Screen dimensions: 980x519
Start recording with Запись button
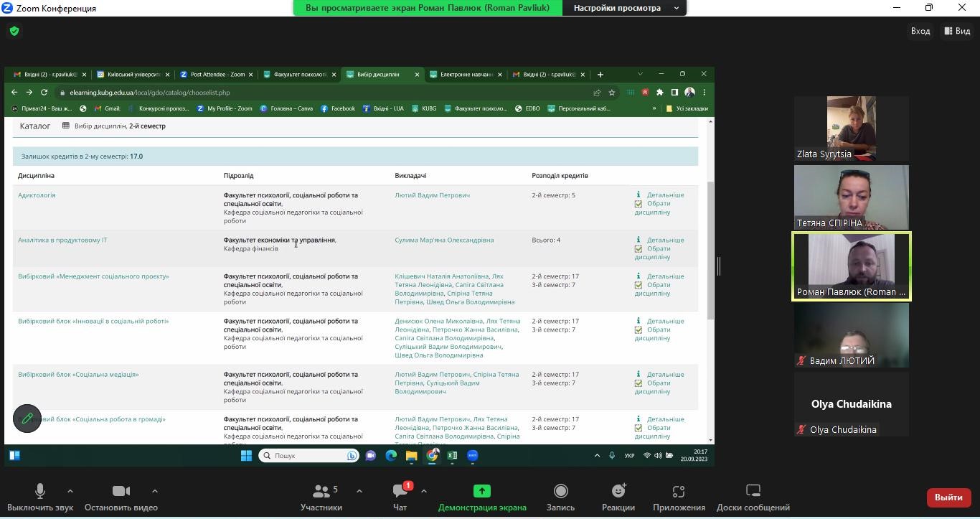point(560,497)
